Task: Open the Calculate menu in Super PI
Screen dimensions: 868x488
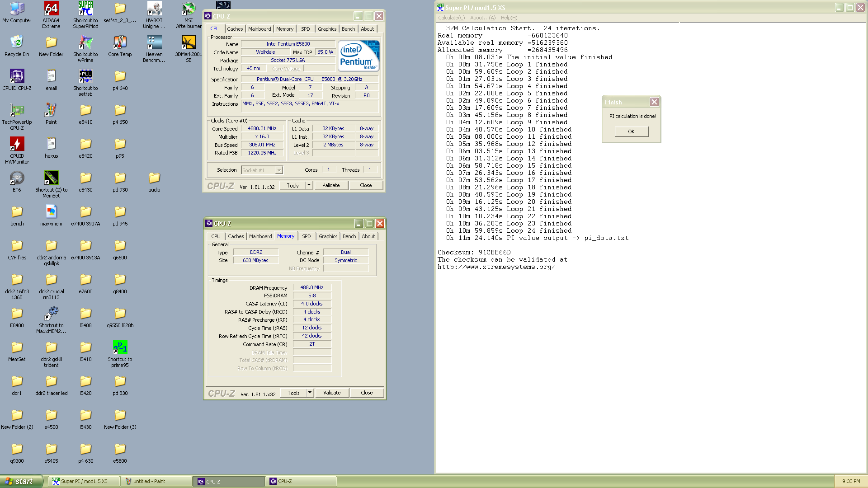Action: (x=451, y=18)
